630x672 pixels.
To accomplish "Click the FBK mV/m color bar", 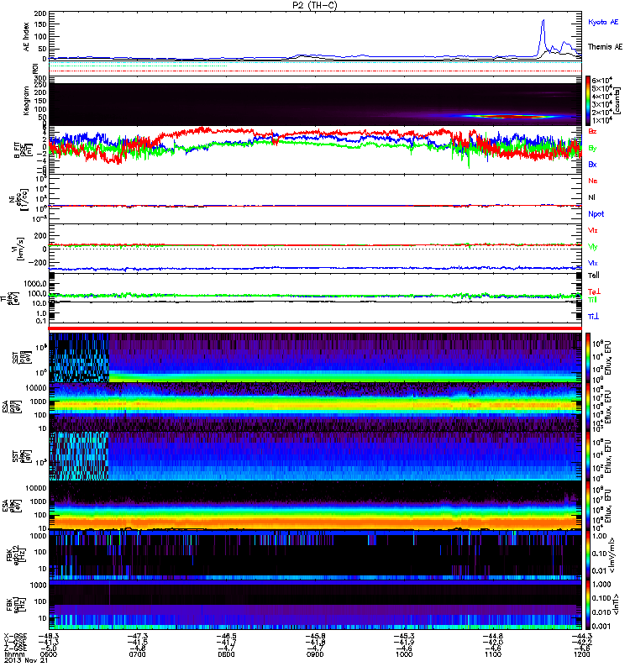I will pyautogui.click(x=590, y=553).
